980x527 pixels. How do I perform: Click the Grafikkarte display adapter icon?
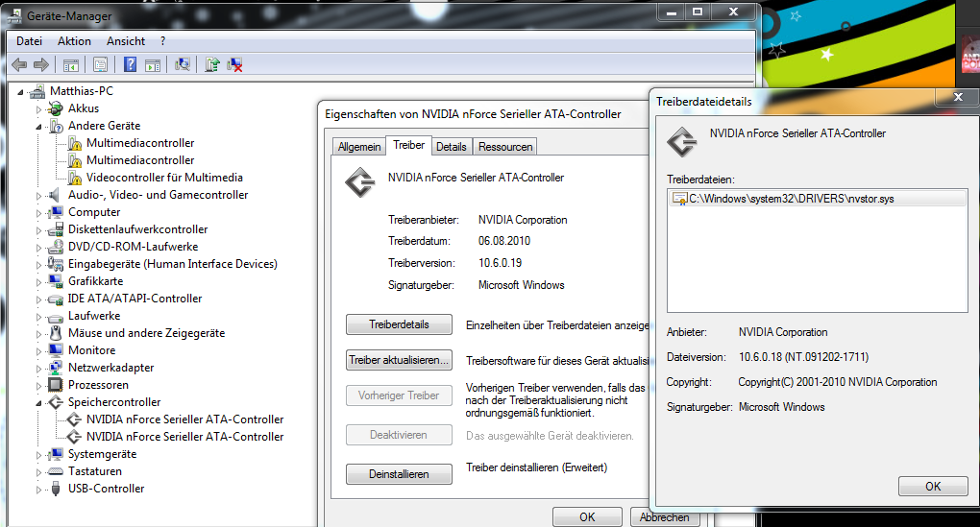56,281
